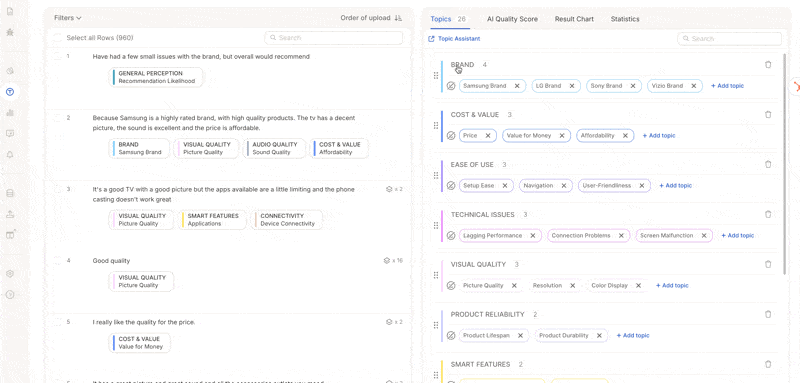Open the Topic Assistant link
The height and width of the screenshot is (383, 800).
click(x=454, y=39)
